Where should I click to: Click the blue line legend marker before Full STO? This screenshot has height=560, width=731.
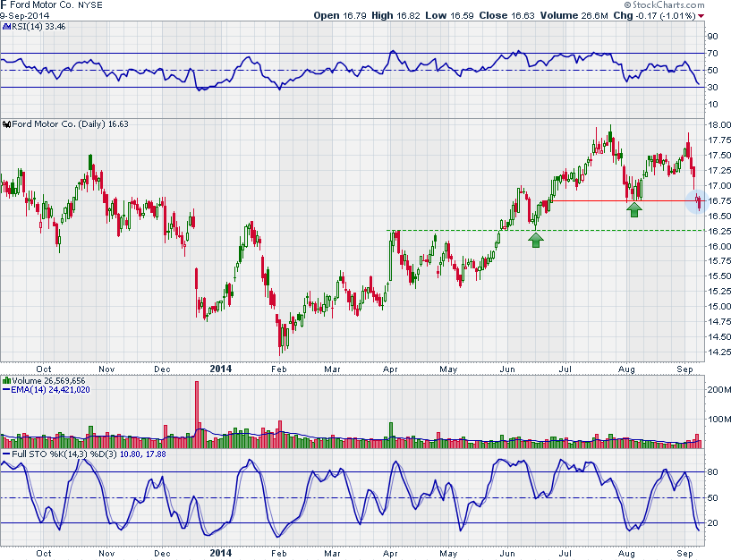click(x=6, y=454)
